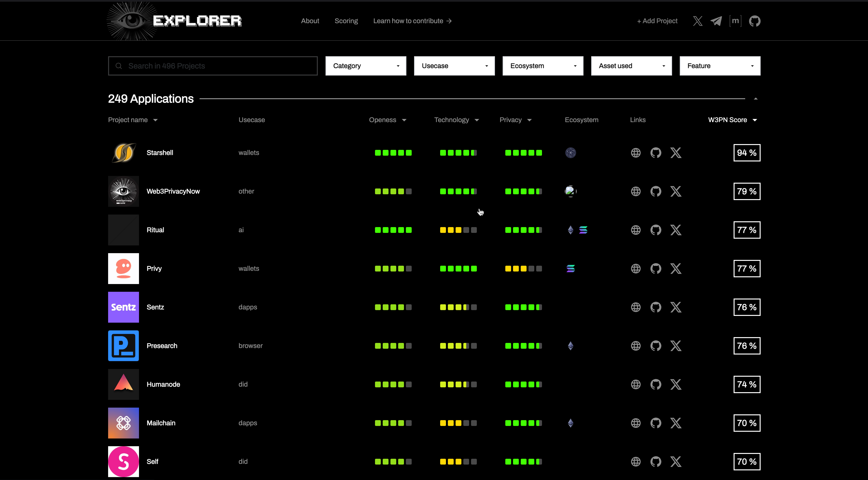Open the GitHub icon in the header

pos(754,21)
